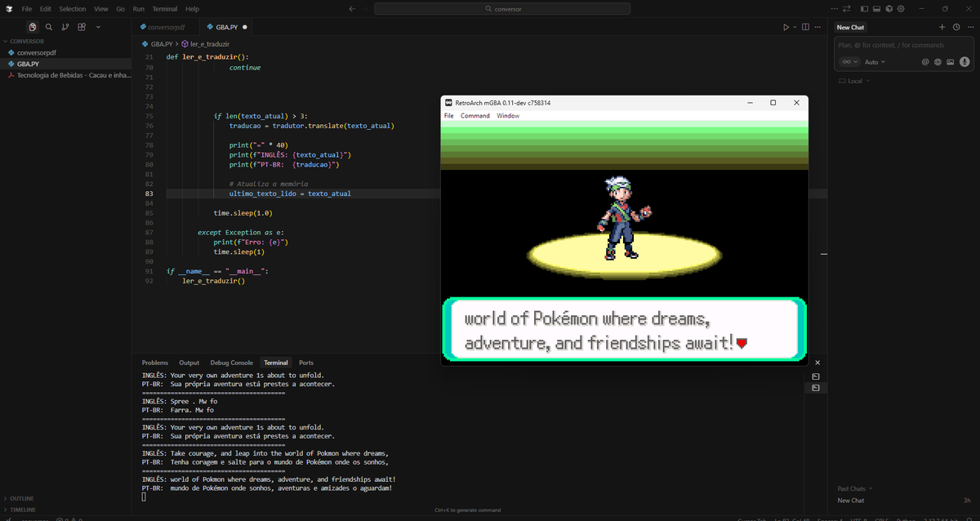Open the run options dropdown arrow

[795, 27]
